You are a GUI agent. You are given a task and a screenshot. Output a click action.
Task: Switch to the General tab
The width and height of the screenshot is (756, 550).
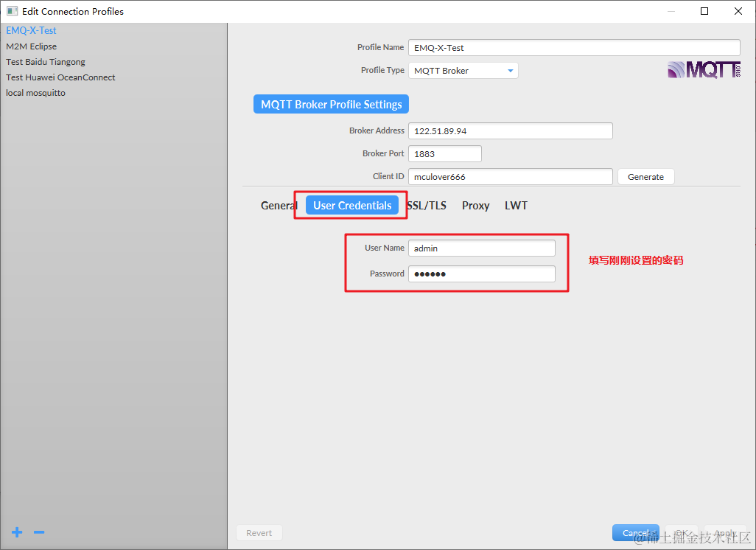[x=279, y=206]
